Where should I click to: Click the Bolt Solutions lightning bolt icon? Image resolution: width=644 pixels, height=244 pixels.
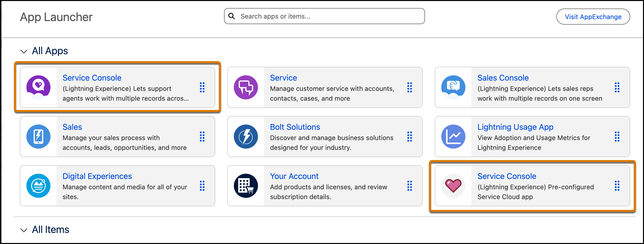[x=246, y=137]
